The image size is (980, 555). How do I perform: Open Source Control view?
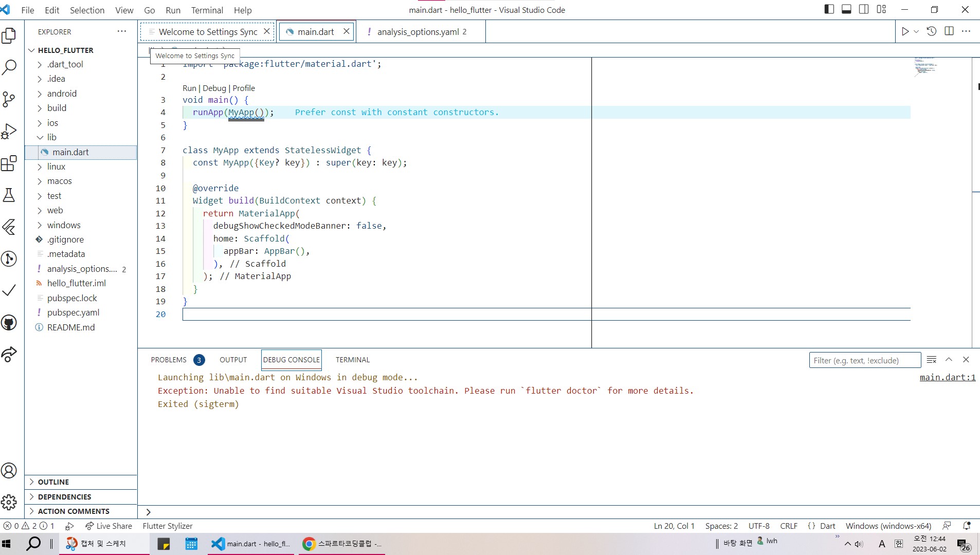[x=9, y=99]
